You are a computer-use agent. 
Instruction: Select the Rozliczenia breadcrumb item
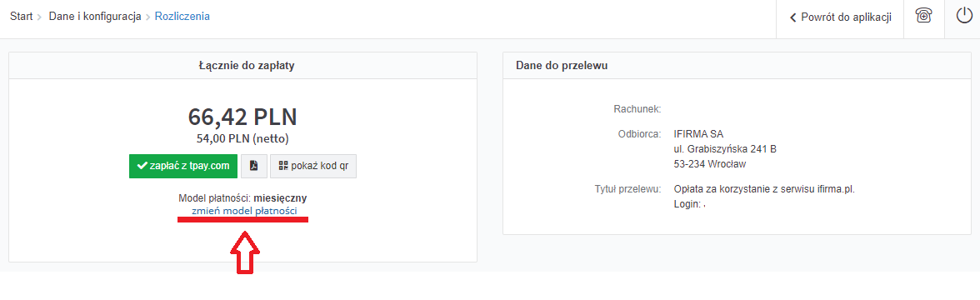pos(182,17)
